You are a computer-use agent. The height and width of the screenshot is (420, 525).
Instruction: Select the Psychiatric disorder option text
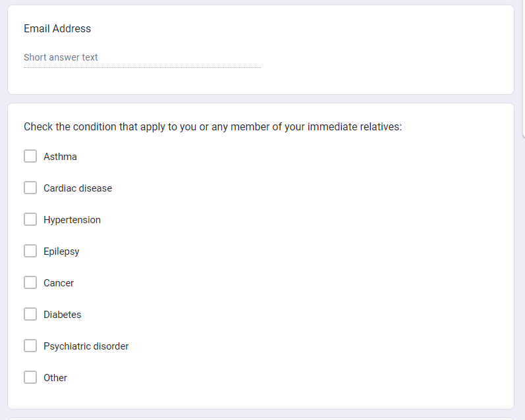tap(86, 346)
